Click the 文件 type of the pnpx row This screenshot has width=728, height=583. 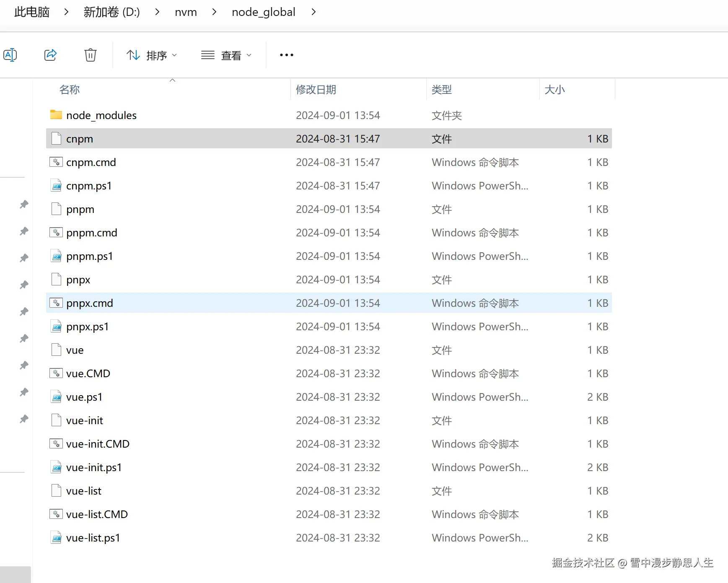coord(442,280)
